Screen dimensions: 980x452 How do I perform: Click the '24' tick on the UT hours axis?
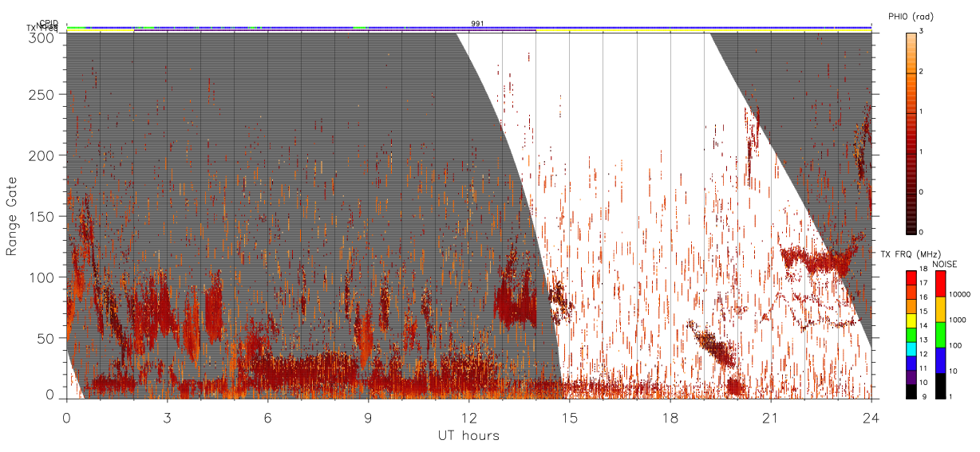871,417
